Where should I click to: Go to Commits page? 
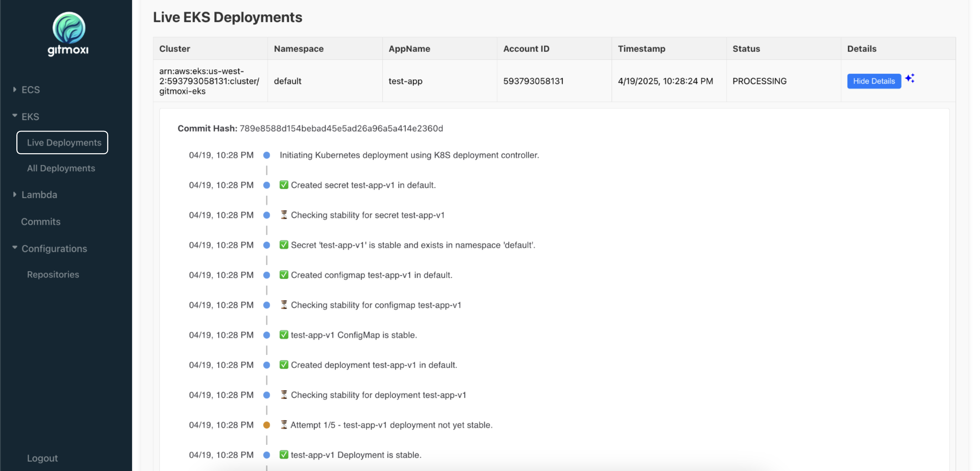(x=41, y=222)
